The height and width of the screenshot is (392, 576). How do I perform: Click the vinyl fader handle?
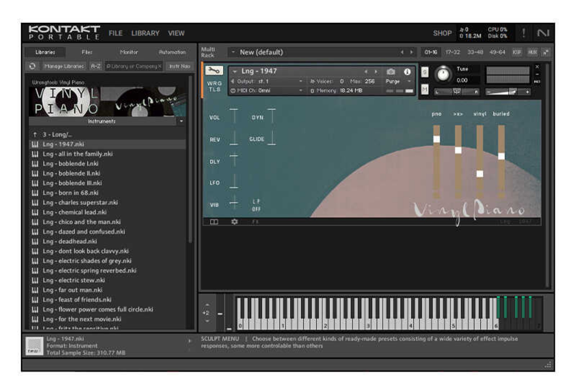pyautogui.click(x=480, y=174)
